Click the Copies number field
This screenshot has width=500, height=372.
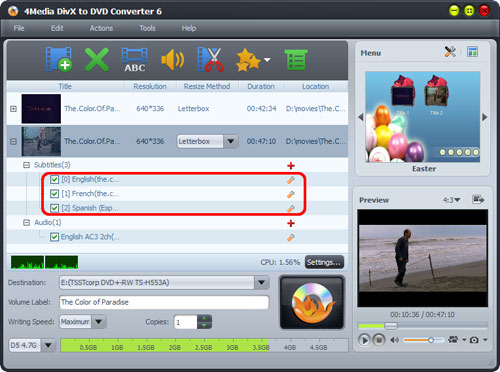coord(186,322)
